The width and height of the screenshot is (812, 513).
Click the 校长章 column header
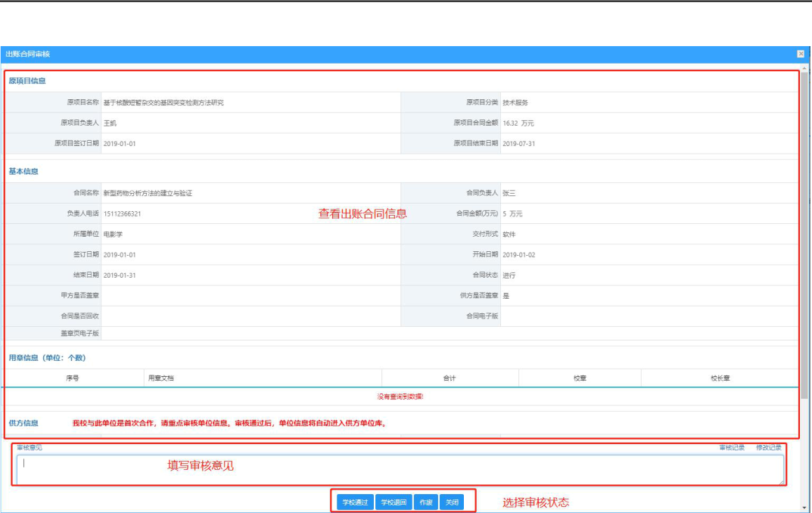[x=720, y=378]
